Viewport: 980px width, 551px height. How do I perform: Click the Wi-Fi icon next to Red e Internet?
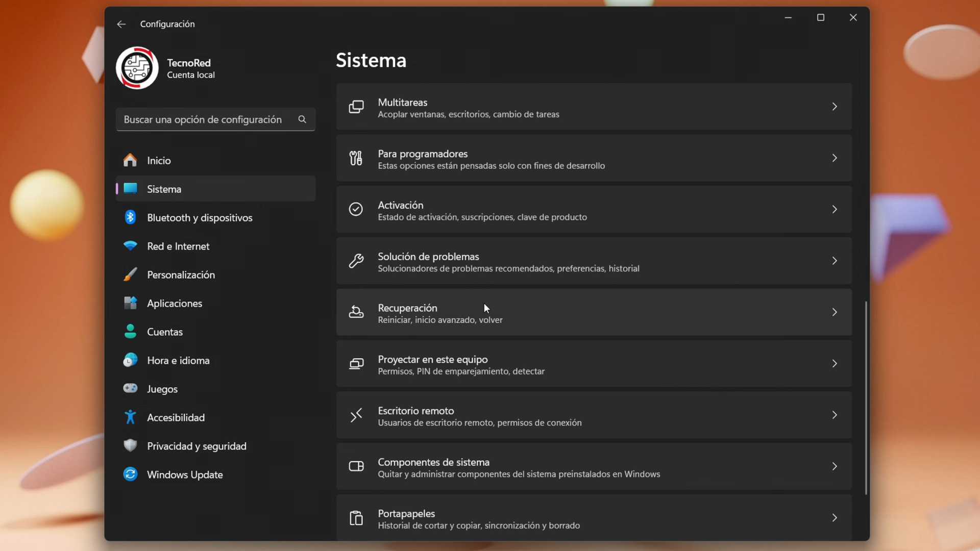coord(130,246)
